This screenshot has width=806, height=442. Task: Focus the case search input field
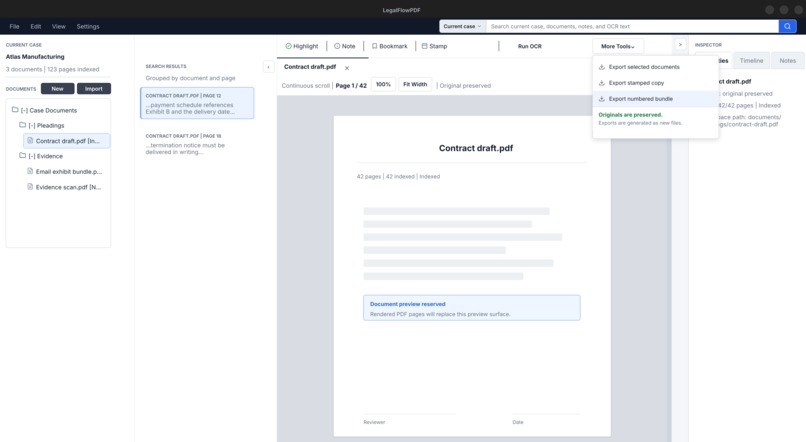(x=632, y=26)
